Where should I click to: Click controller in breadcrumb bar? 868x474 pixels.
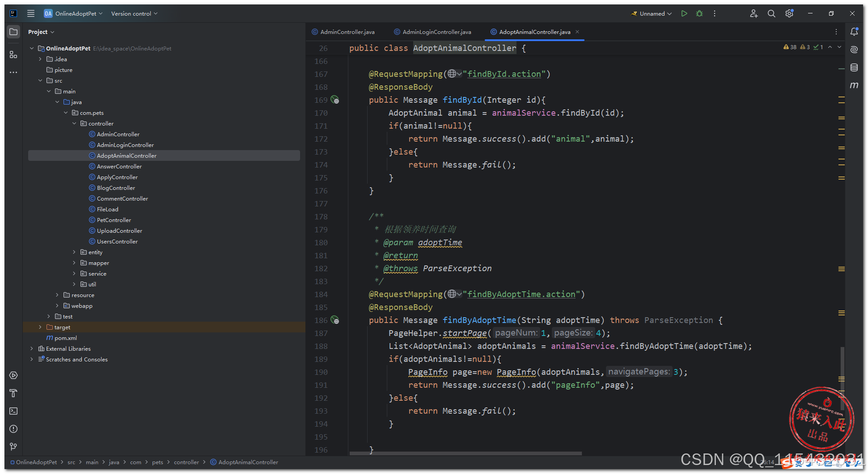186,462
